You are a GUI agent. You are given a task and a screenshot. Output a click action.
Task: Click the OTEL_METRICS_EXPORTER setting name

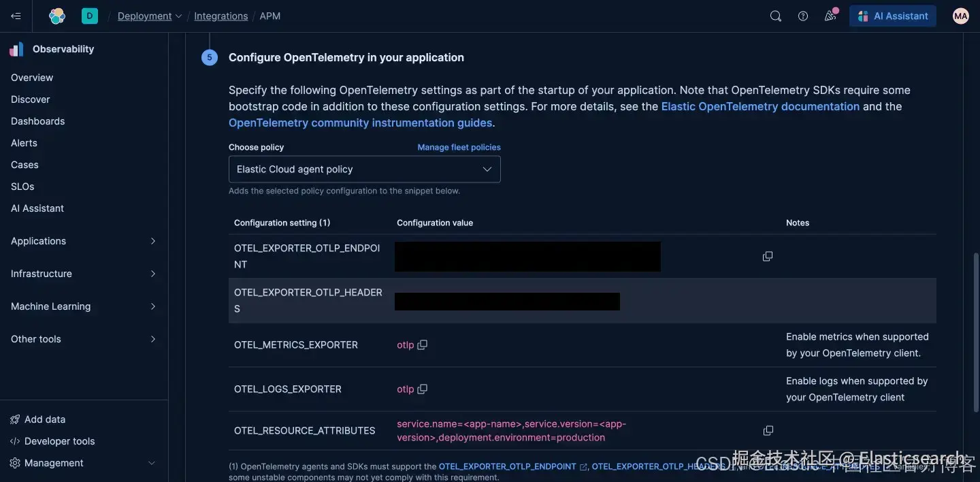[296, 345]
